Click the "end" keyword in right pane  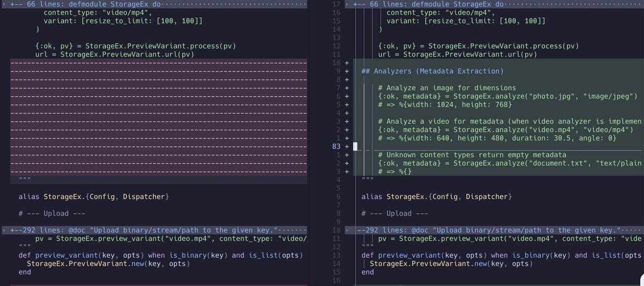pos(368,272)
